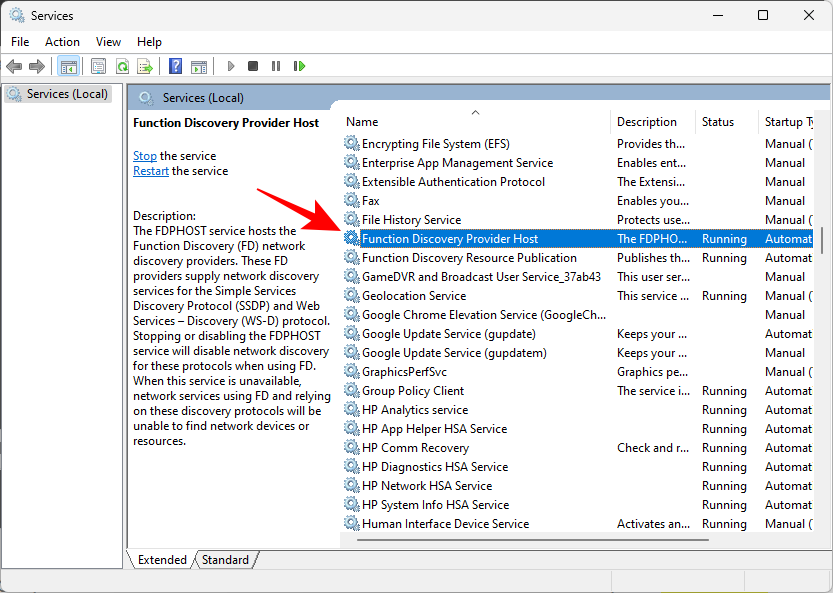Click 'Check and r...' description of HP Comm Recovery
This screenshot has height=593, width=833.
pos(652,448)
